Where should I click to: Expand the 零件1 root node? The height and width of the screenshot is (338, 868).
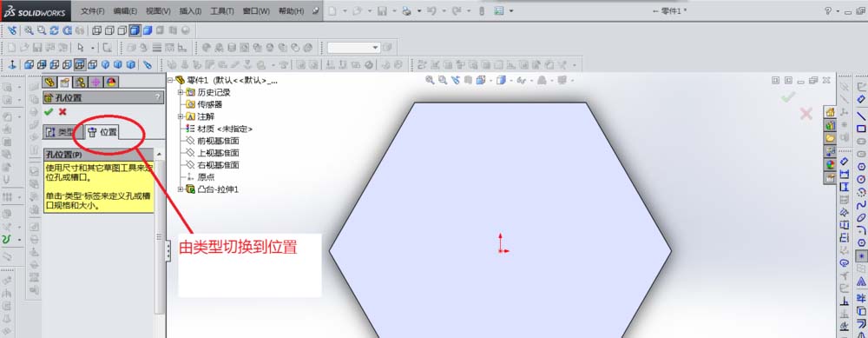coord(170,80)
